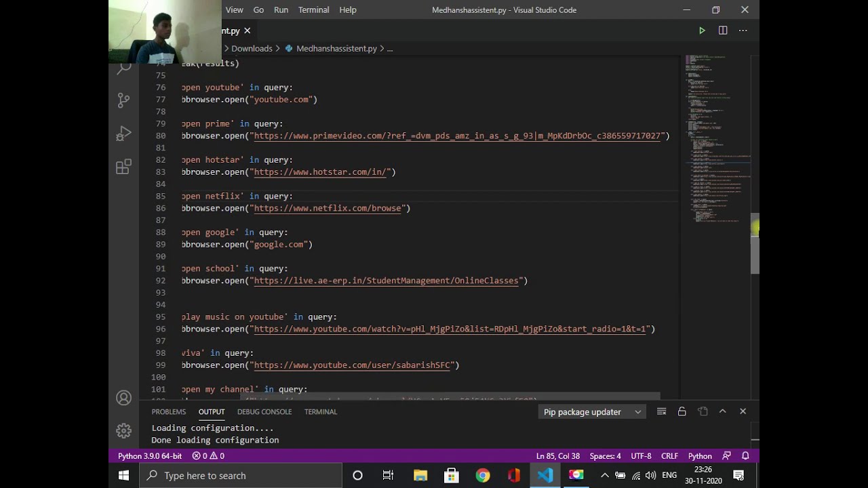Clear the output panel contents

[x=661, y=411]
